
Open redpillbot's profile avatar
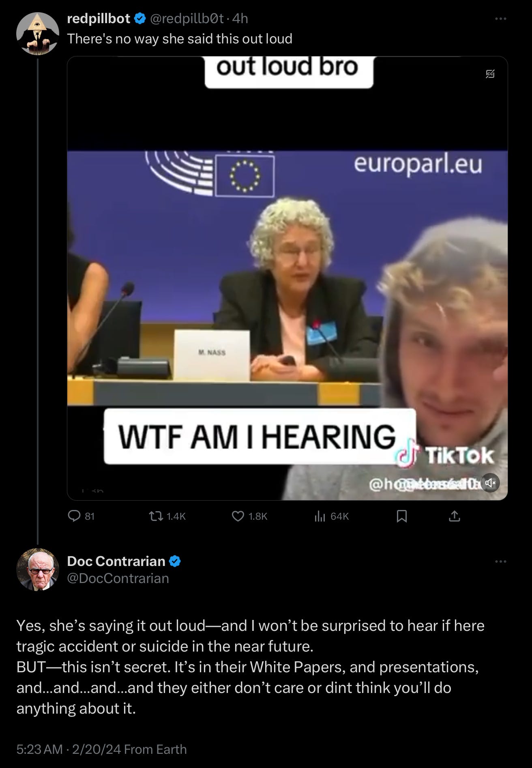tap(37, 34)
